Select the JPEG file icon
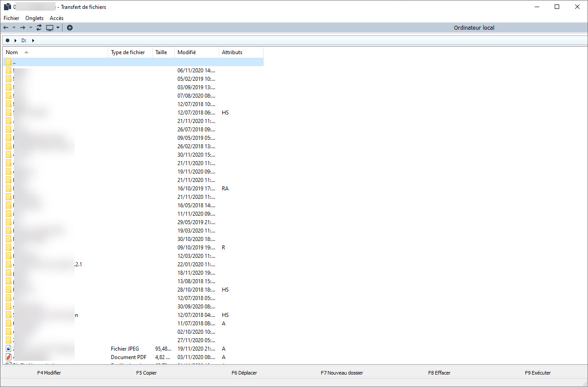The height and width of the screenshot is (387, 588). click(8, 349)
